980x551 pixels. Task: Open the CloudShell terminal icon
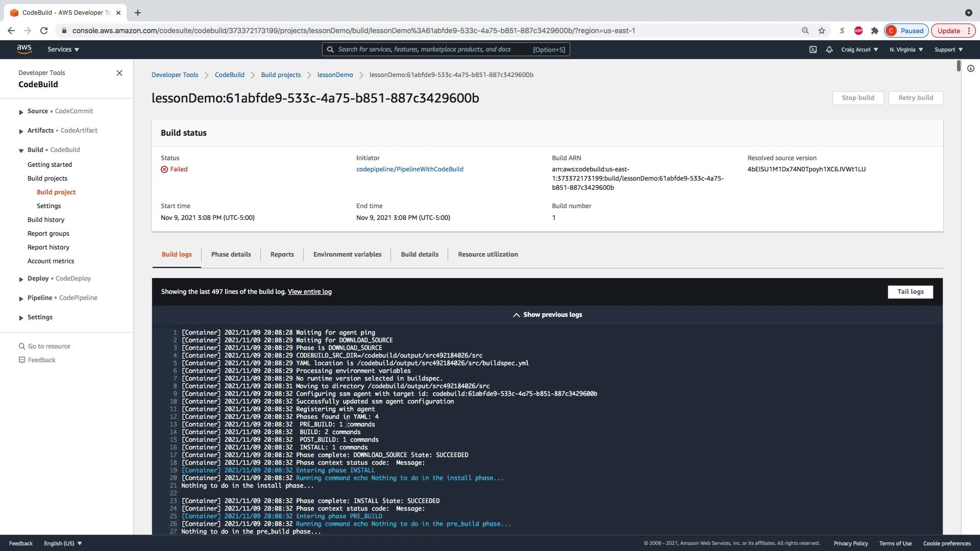pos(813,49)
